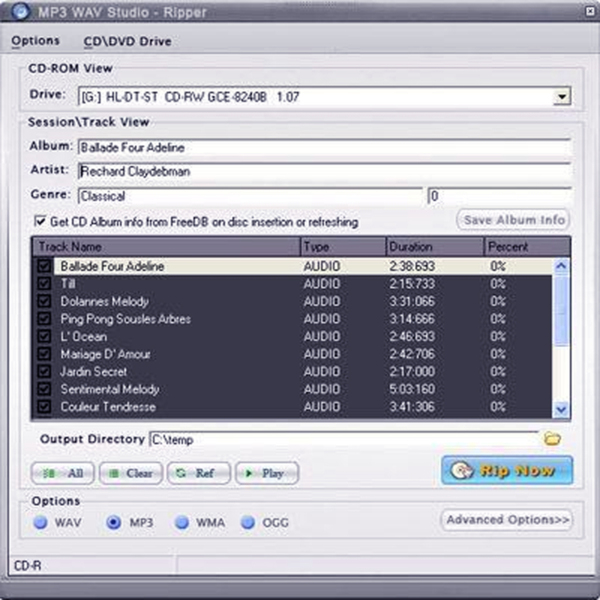Uncheck the Couleur Tendresse track checkbox

coord(44,407)
